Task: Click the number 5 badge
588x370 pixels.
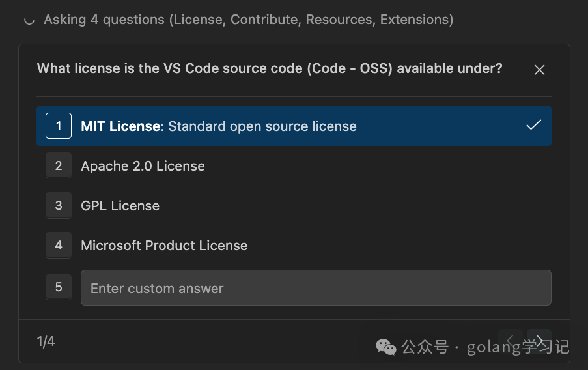Action: click(x=59, y=287)
